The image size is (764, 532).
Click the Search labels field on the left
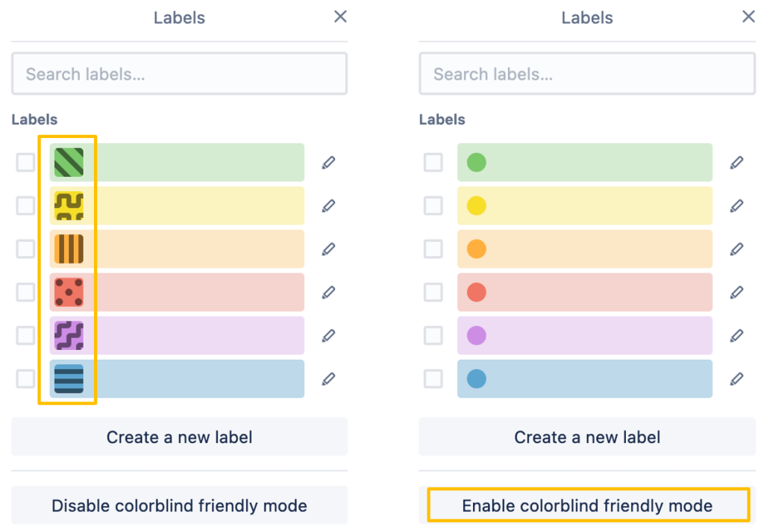(179, 74)
